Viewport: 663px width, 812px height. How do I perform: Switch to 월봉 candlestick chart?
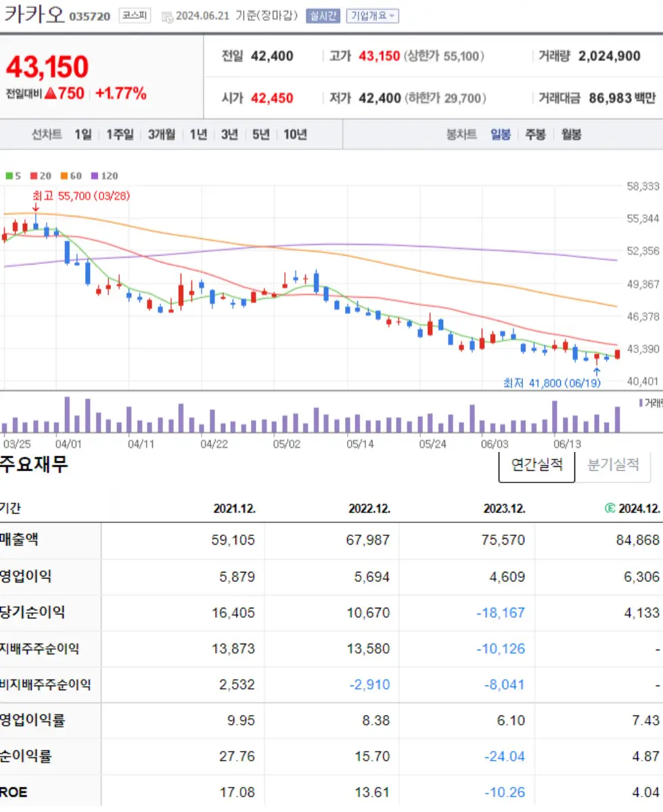571,135
